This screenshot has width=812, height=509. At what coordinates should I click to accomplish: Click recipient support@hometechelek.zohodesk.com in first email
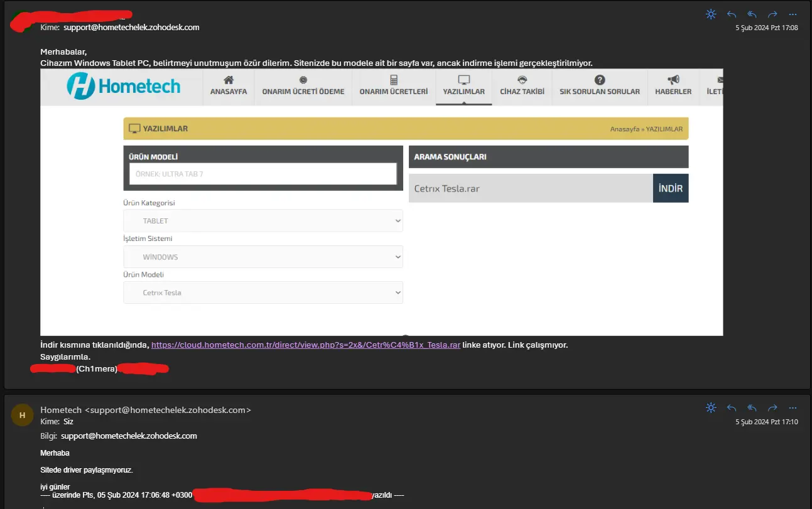click(x=131, y=28)
